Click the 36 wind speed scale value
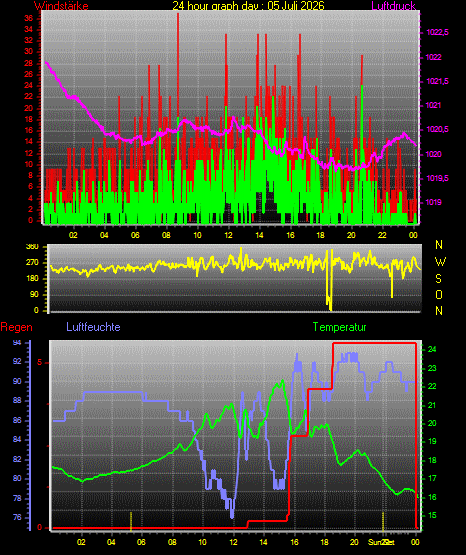Image resolution: width=466 pixels, height=555 pixels. (x=28, y=18)
